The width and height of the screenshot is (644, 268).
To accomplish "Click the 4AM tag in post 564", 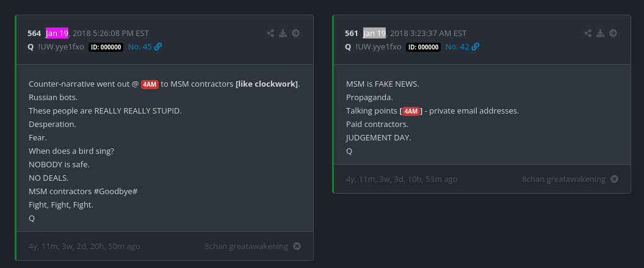I will [150, 84].
